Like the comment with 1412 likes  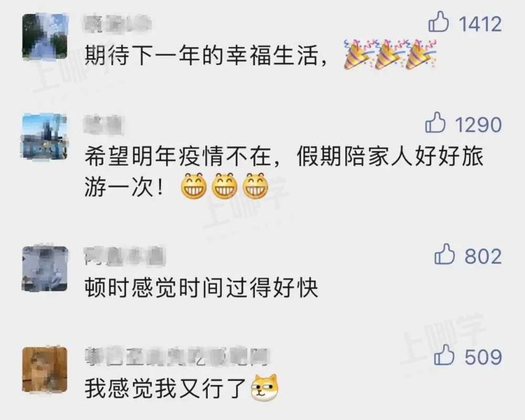[438, 22]
